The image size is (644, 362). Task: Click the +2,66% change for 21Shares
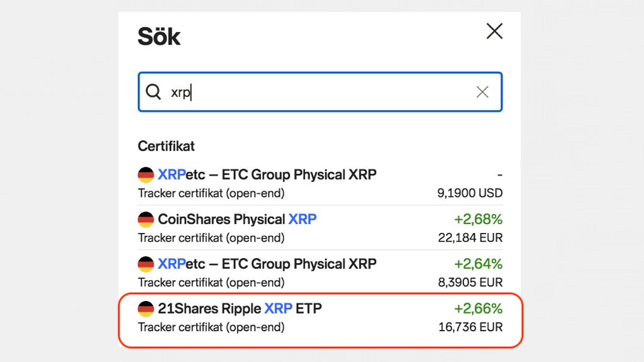pyautogui.click(x=478, y=309)
